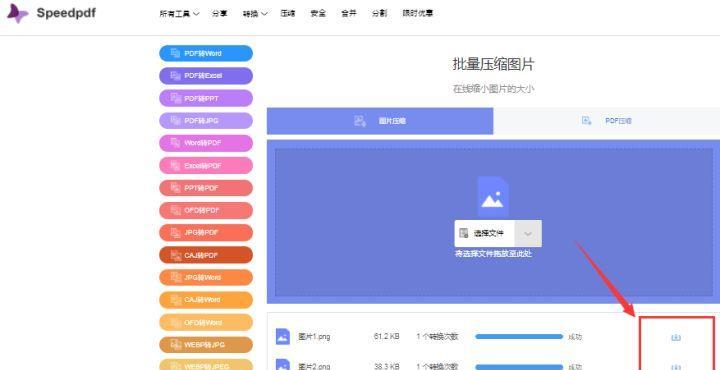720x370 pixels.
Task: Click the 在线缩小图片的大小 subtitle
Action: 493,90
